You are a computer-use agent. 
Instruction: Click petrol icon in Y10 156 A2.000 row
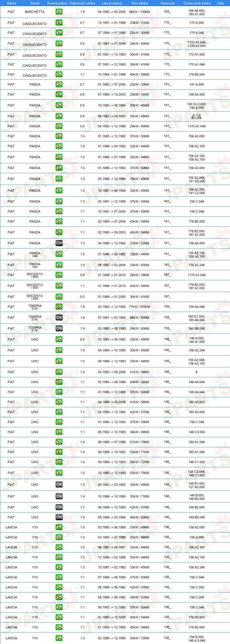[59, 527]
